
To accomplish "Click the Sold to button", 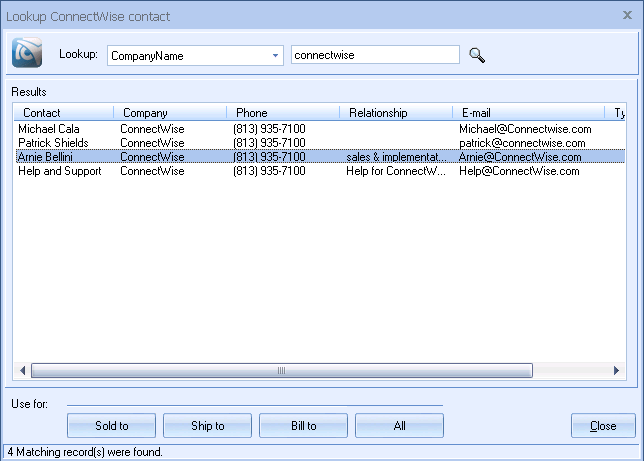I will [111, 426].
